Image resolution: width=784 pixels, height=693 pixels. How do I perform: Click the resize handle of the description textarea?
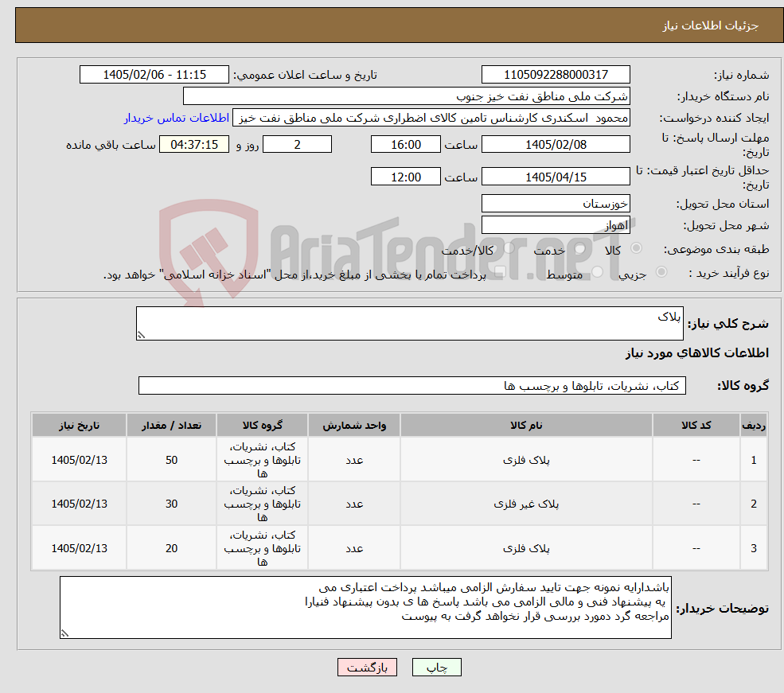[x=141, y=335]
